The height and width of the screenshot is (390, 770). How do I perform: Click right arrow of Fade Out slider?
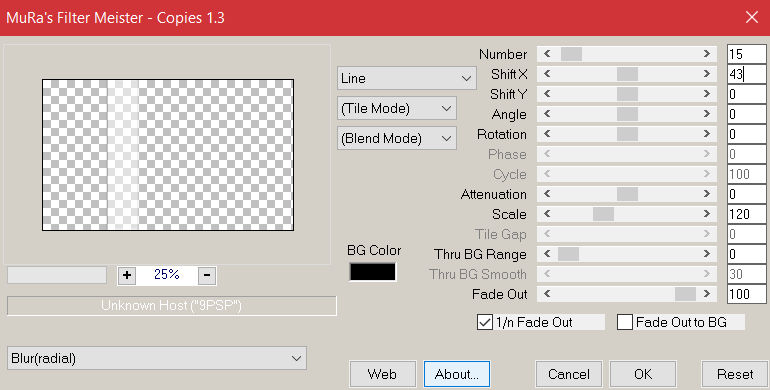pos(707,294)
